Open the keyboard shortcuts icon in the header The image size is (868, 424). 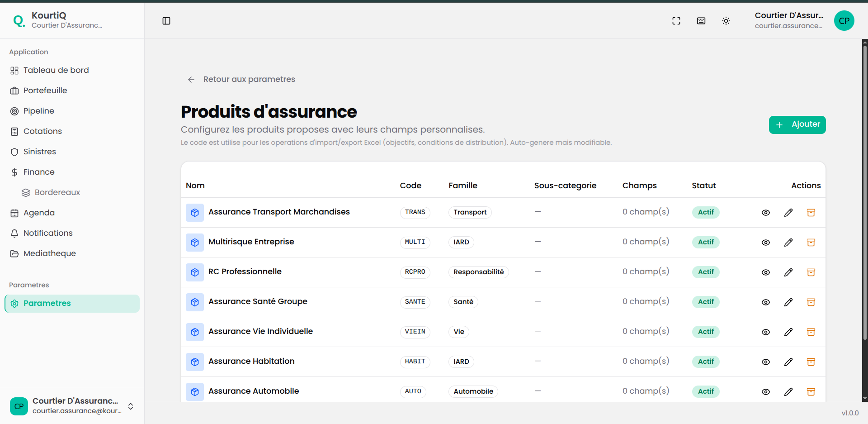point(701,21)
